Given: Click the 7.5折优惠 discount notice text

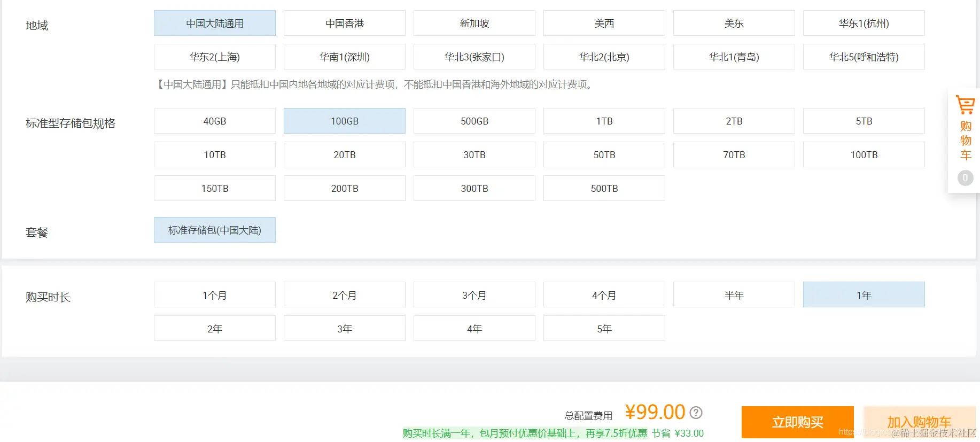Looking at the screenshot, I should point(525,433).
